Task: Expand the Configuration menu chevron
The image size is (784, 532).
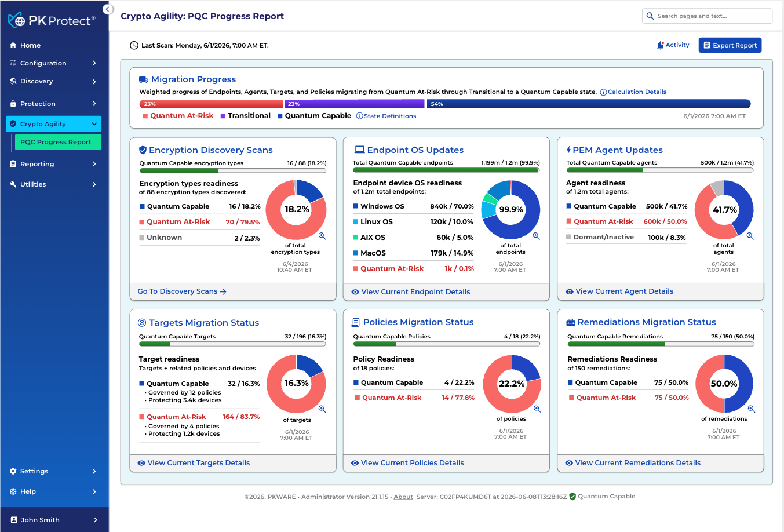Action: click(x=94, y=63)
